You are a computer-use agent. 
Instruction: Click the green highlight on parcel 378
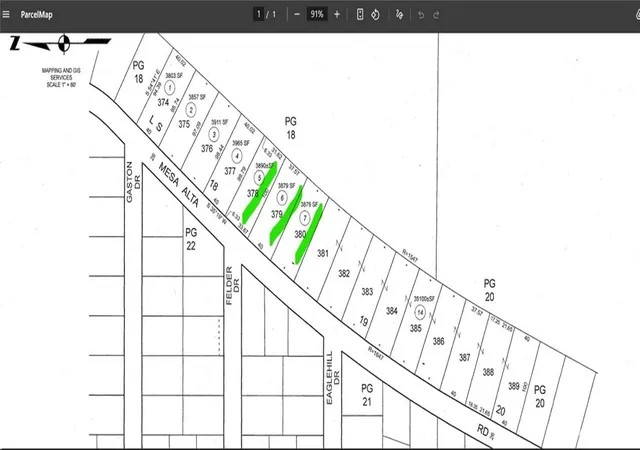[x=259, y=193]
